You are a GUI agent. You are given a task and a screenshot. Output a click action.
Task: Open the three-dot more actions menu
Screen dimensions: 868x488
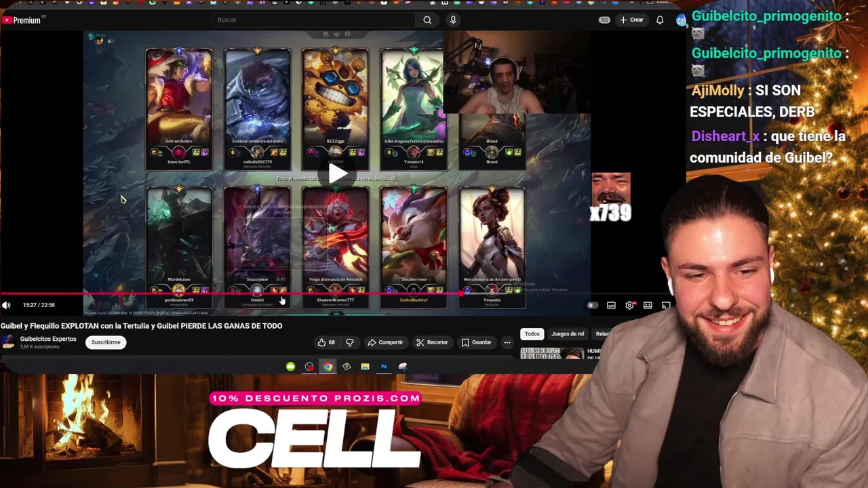[507, 342]
